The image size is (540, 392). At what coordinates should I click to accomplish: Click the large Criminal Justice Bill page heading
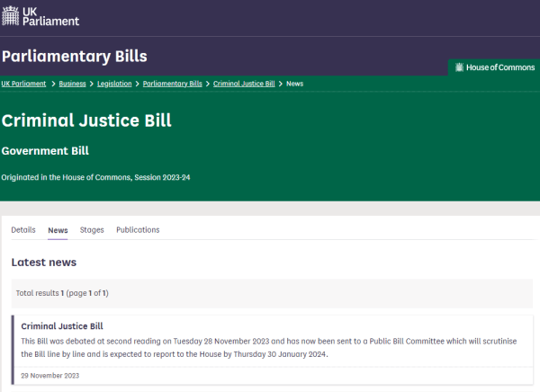click(86, 120)
